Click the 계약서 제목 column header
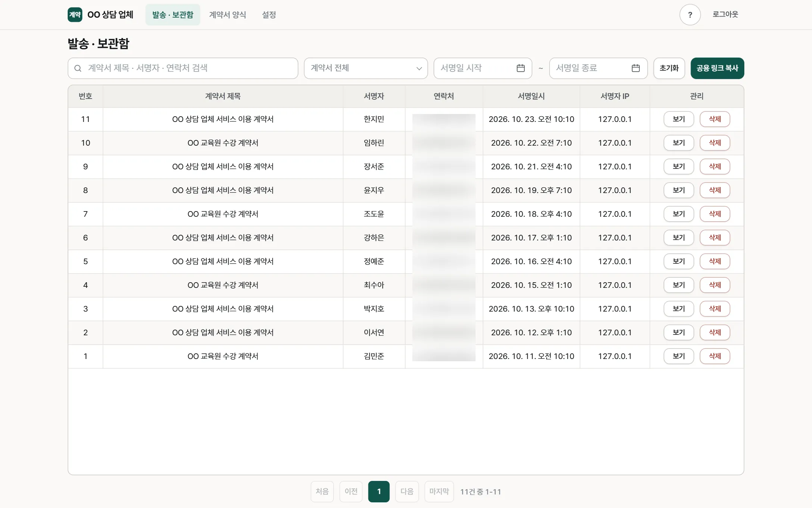The width and height of the screenshot is (812, 508). tap(223, 96)
